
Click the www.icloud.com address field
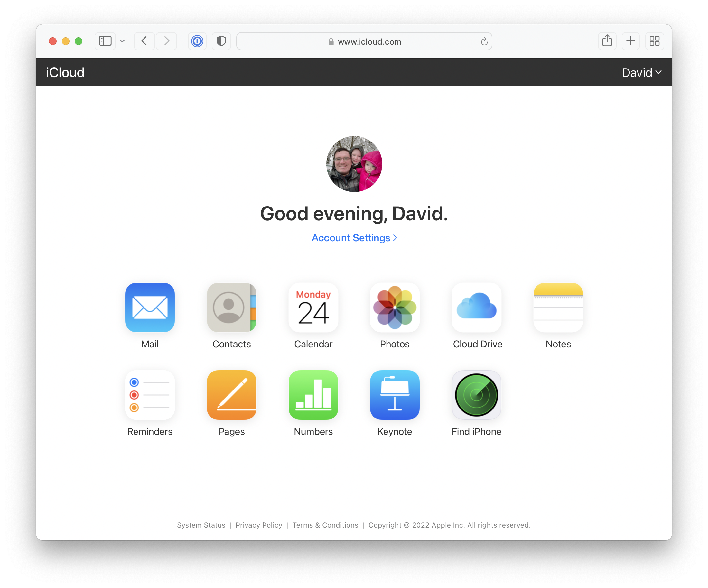click(364, 41)
